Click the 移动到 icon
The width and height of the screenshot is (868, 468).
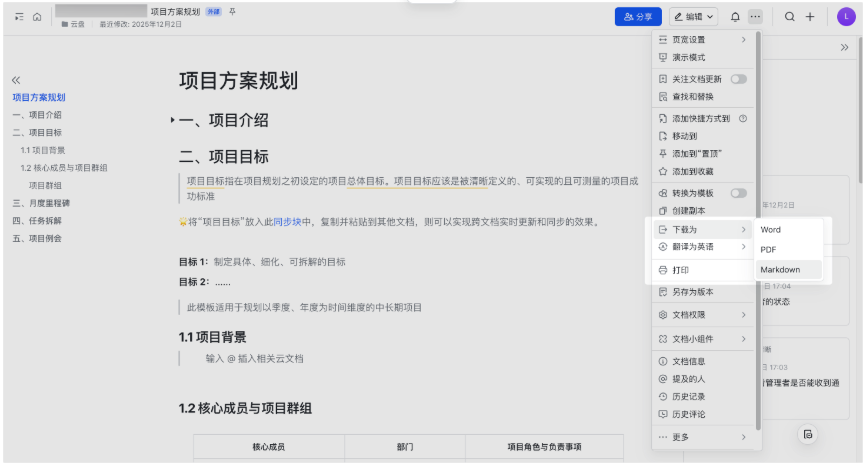tap(663, 136)
